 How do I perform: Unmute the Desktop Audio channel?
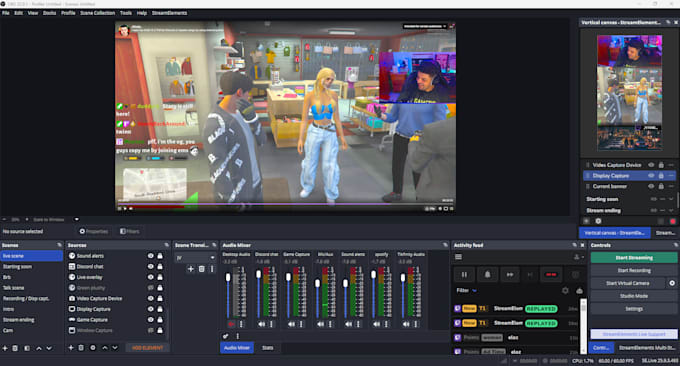pos(231,324)
